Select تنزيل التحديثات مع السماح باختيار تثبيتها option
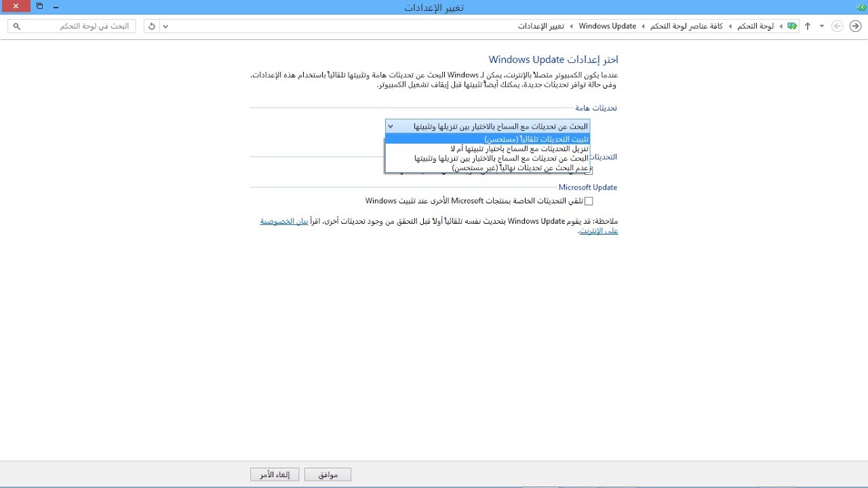Screen dimensions: 868x488 pos(487,148)
